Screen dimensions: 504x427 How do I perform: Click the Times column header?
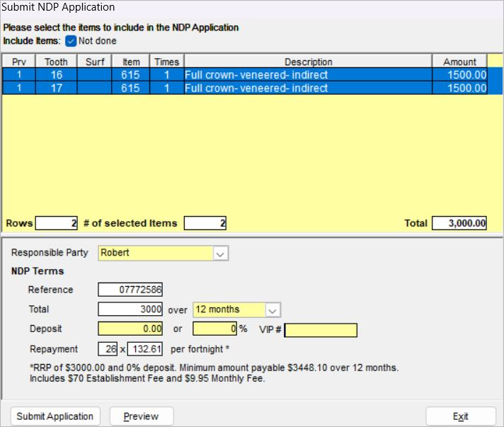coord(167,62)
